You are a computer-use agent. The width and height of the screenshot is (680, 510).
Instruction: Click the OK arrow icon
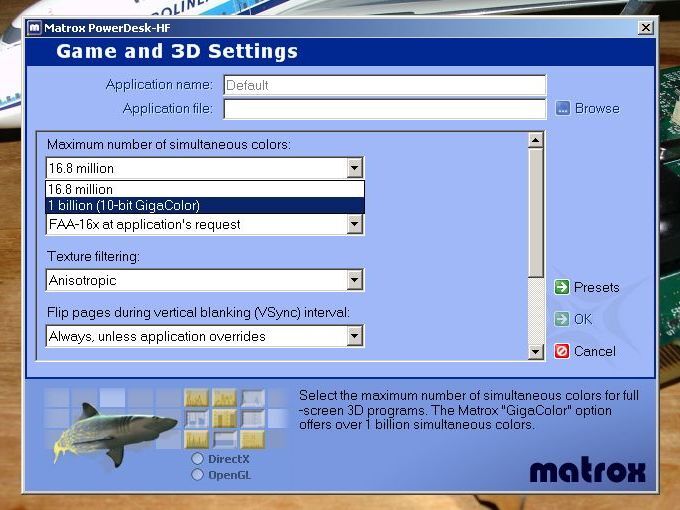tap(562, 319)
